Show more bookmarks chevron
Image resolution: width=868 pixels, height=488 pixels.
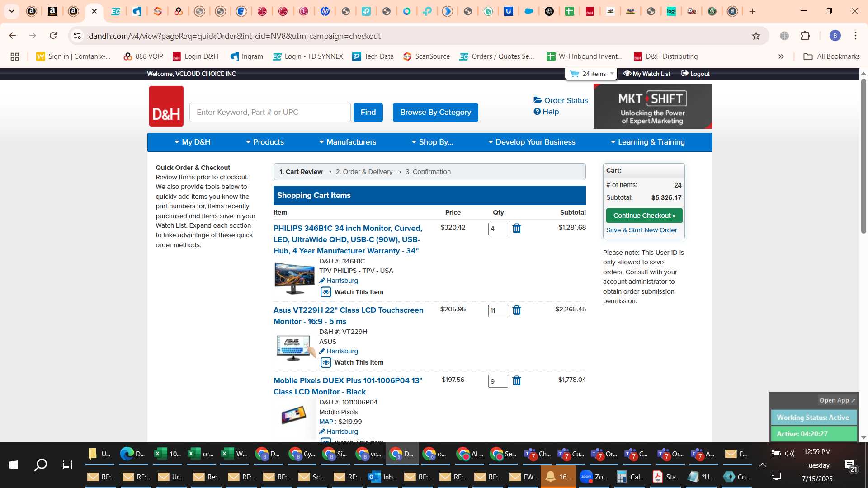click(x=781, y=56)
